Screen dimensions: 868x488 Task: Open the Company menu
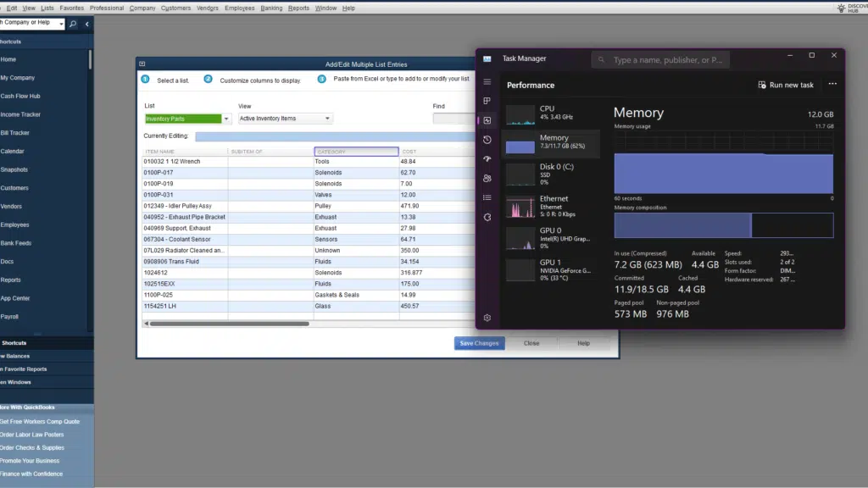pyautogui.click(x=142, y=8)
